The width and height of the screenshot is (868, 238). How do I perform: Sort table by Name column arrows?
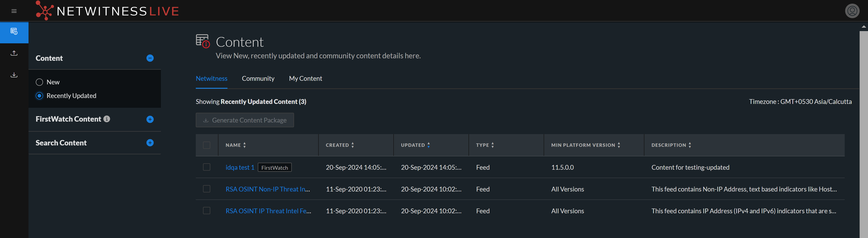point(245,145)
